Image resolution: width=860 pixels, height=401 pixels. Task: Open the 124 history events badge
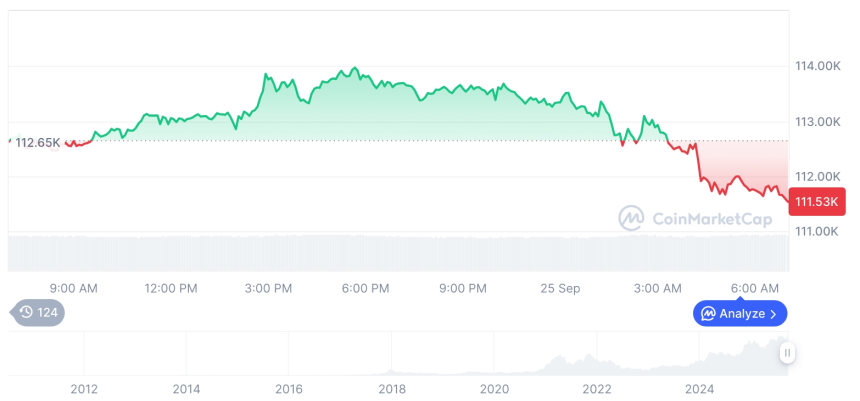pos(37,313)
